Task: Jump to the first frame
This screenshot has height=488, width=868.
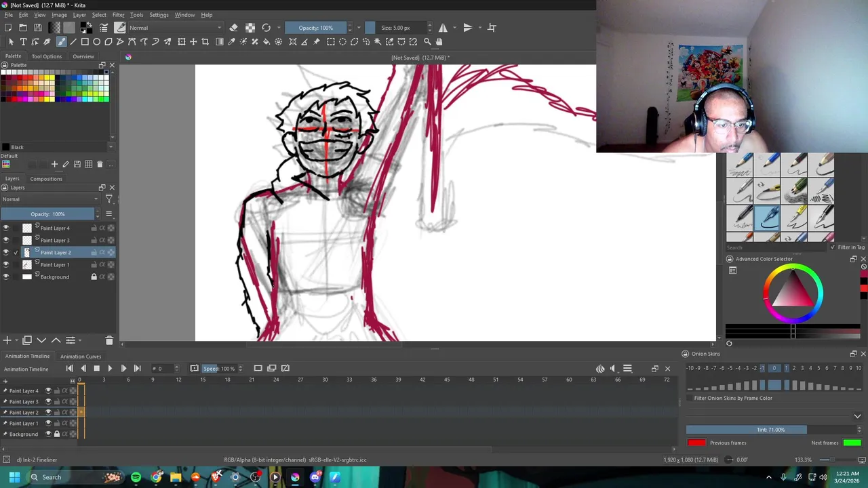Action: (69, 369)
